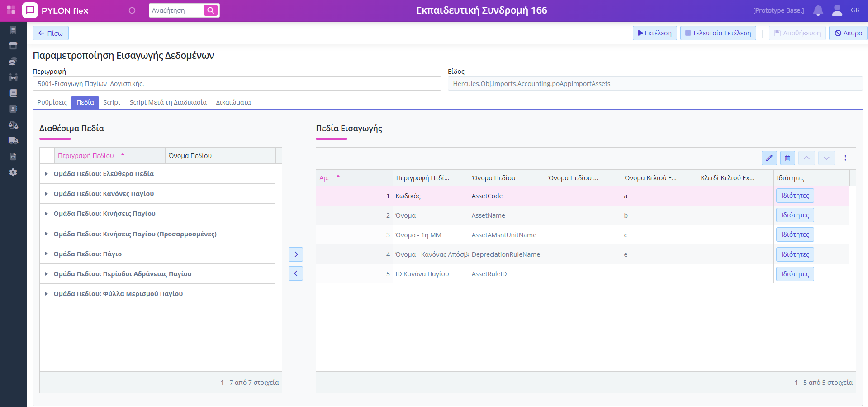Open user profile icon in header
Viewport: 868px width, 407px height.
click(837, 10)
